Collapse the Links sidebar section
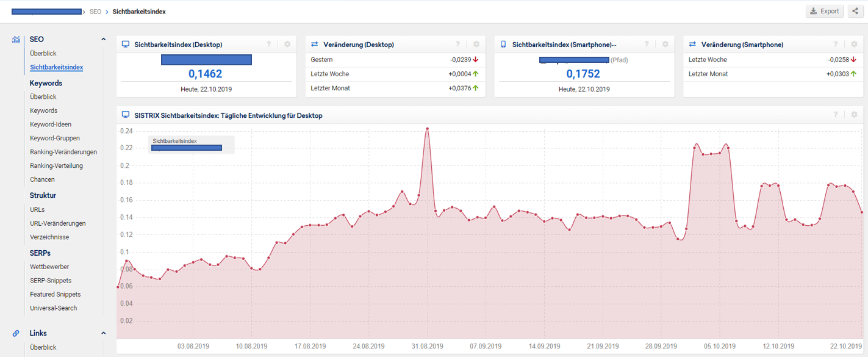The height and width of the screenshot is (357, 868). (x=103, y=333)
